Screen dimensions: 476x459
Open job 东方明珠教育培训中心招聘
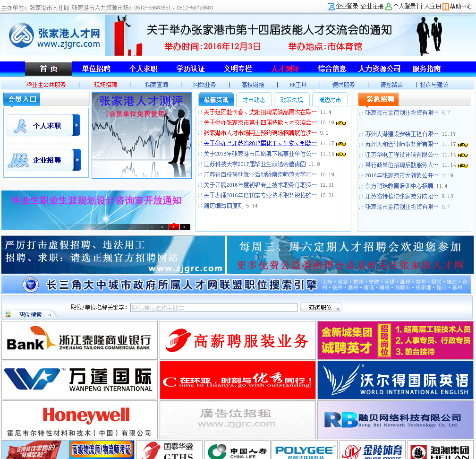point(399,186)
